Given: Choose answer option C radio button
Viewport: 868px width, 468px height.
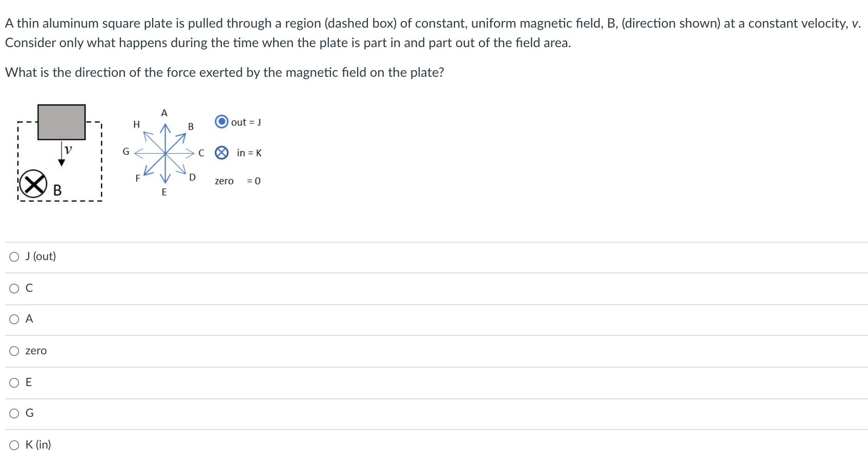Looking at the screenshot, I should (x=14, y=288).
